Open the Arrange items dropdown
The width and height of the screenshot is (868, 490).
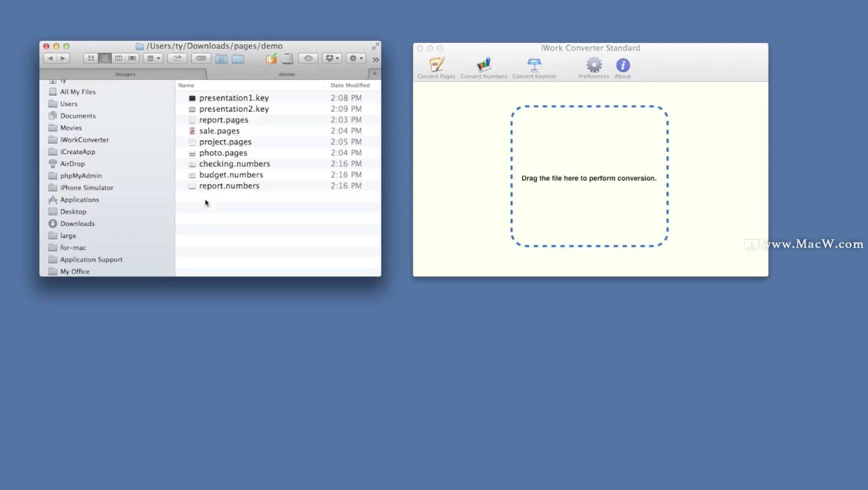click(x=153, y=58)
